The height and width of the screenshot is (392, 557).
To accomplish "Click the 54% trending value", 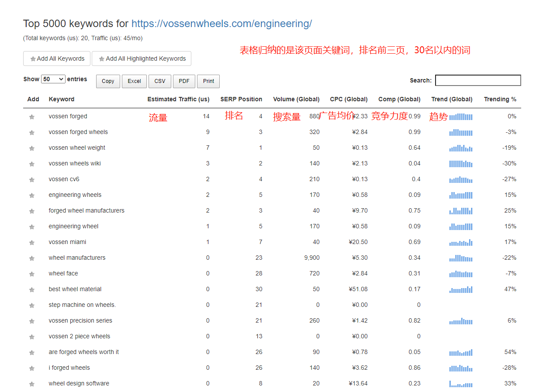I will pos(510,352).
